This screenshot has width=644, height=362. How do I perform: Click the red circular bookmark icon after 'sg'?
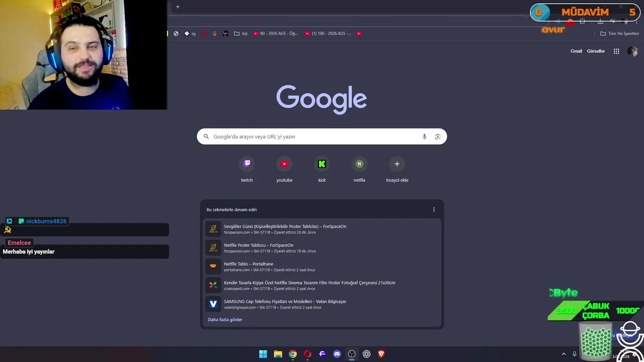(204, 34)
